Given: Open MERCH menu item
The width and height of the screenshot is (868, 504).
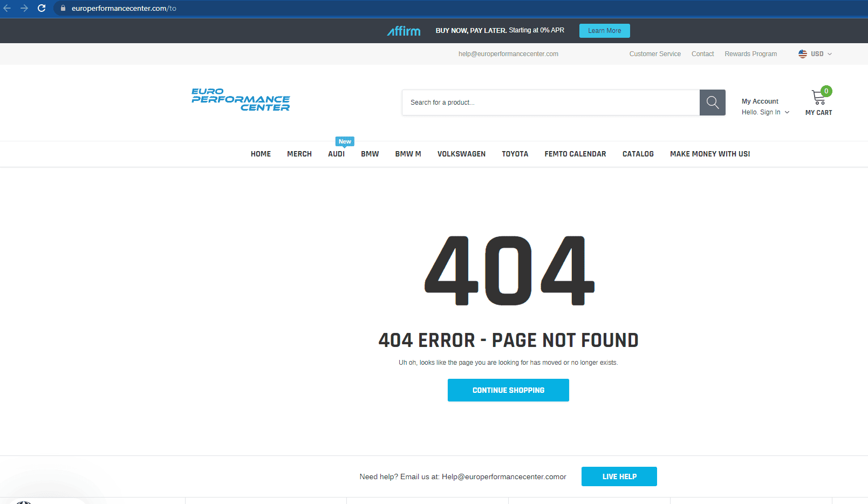Looking at the screenshot, I should point(299,154).
